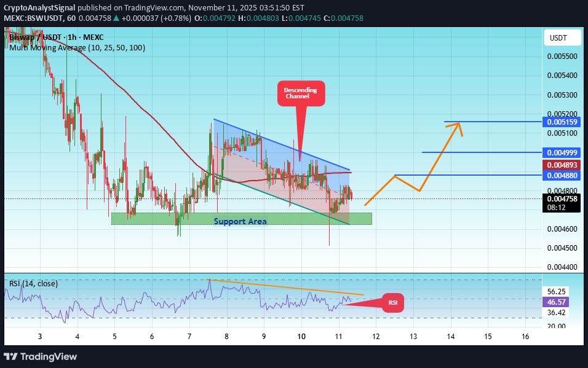588x368 pixels.
Task: Click the TradingView logo at bottom left
Action: tap(41, 357)
